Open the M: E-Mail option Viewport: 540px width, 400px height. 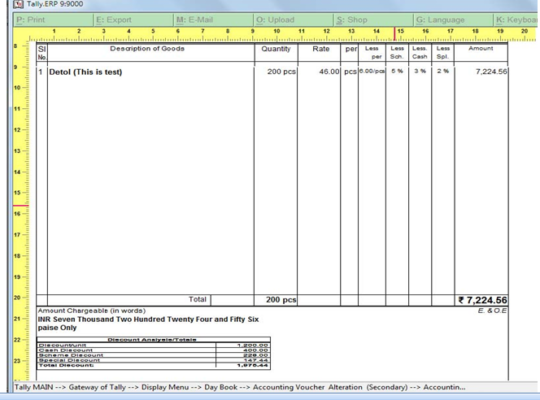pyautogui.click(x=214, y=20)
